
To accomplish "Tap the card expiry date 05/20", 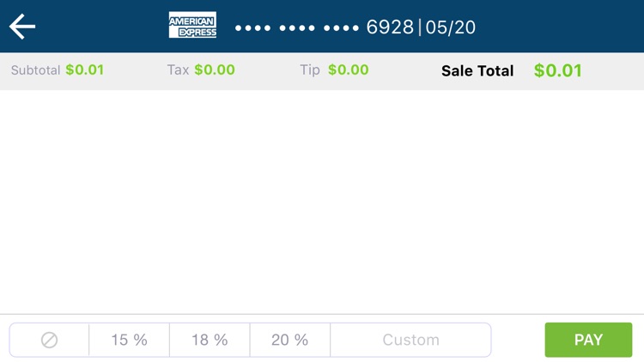I will point(450,27).
